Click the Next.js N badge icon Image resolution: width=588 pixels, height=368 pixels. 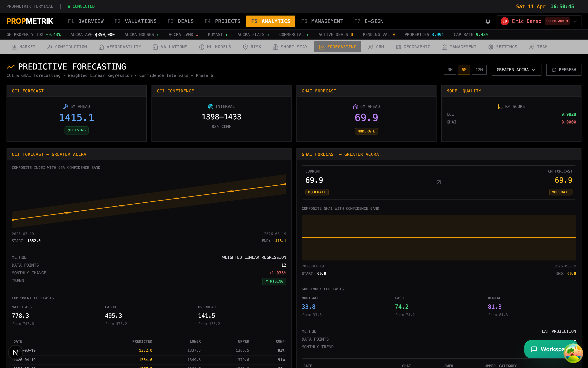tap(15, 352)
